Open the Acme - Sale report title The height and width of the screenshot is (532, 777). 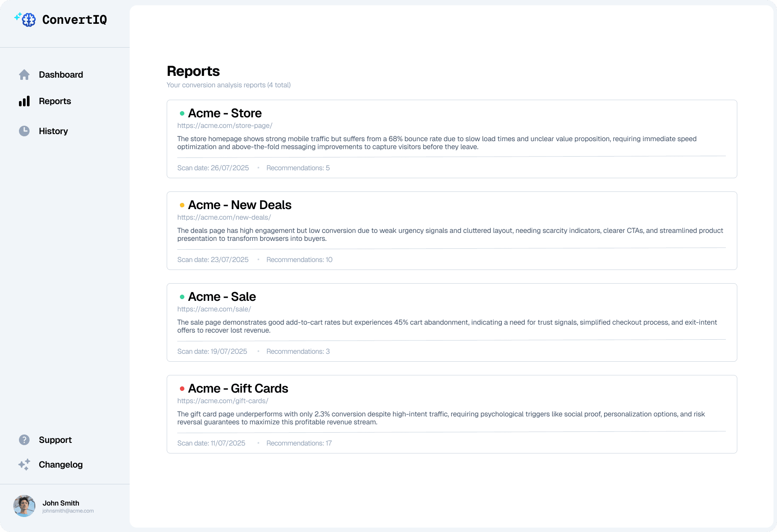point(222,297)
